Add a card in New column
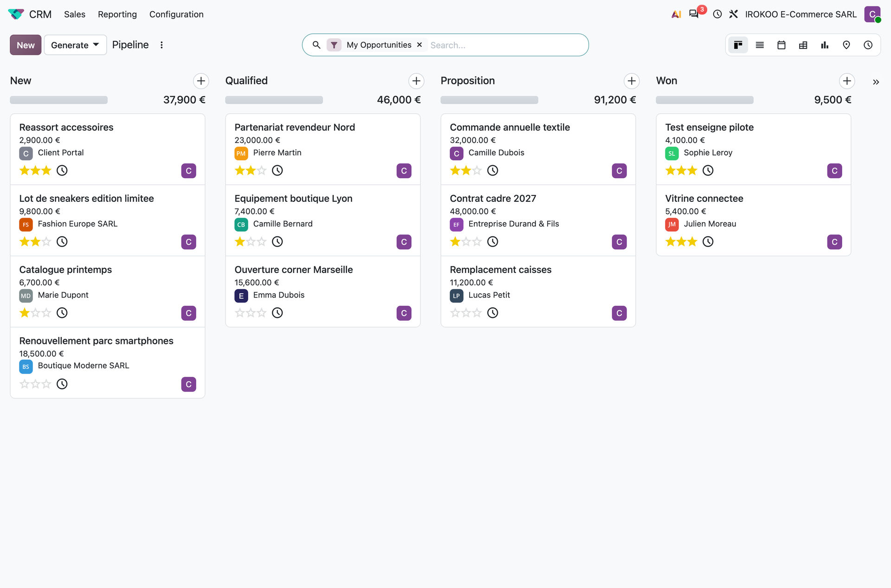The width and height of the screenshot is (891, 588). [x=201, y=81]
